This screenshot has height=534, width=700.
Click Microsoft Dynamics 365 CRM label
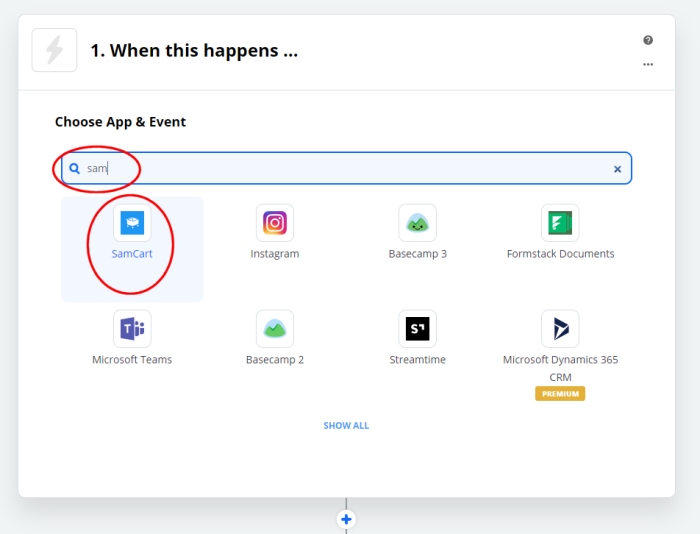click(560, 368)
